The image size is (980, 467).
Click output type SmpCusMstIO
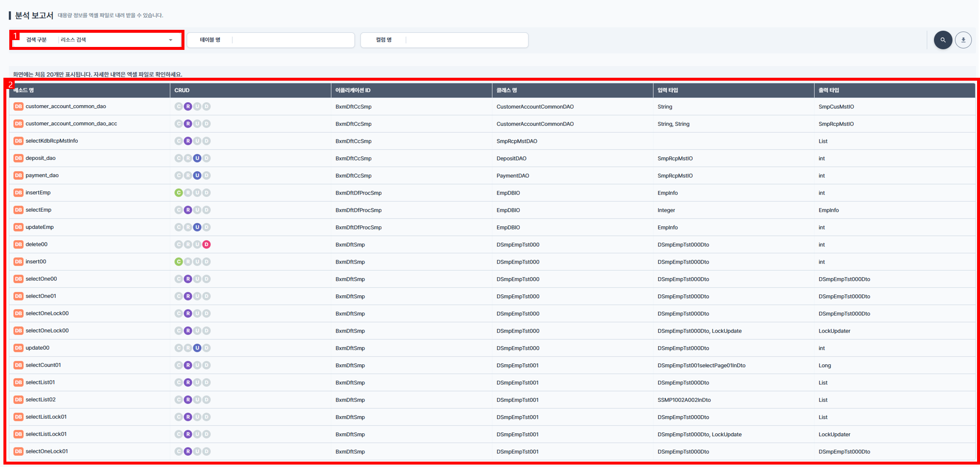tap(836, 107)
